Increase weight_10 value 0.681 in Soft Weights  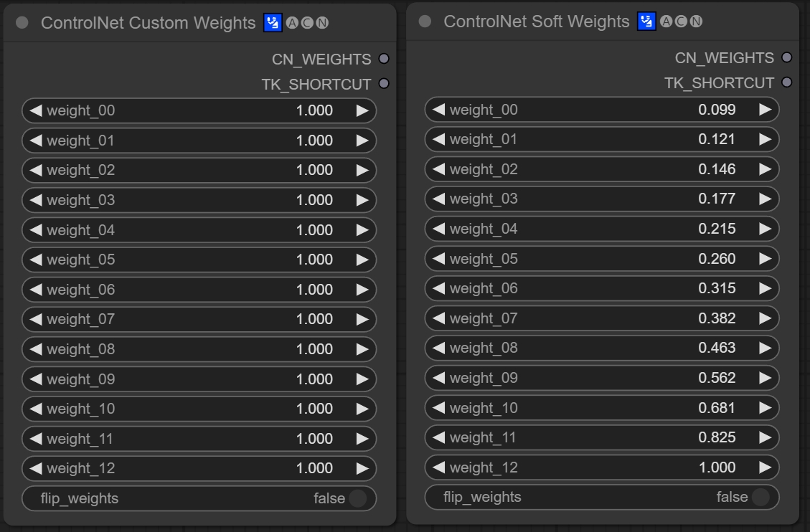click(765, 408)
